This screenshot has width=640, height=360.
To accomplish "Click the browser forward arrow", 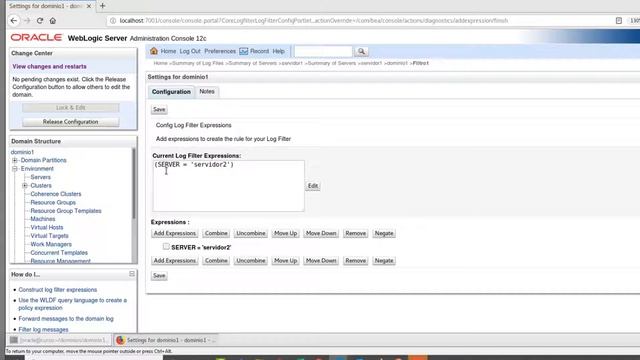I will (27, 20).
